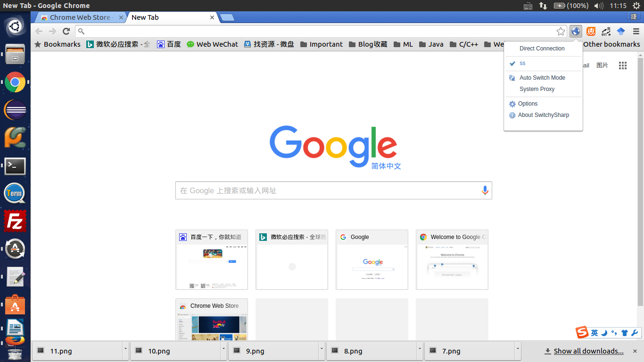This screenshot has height=362, width=644.
Task: Open 找资源 - 微盘 bookmark
Action: (269, 44)
